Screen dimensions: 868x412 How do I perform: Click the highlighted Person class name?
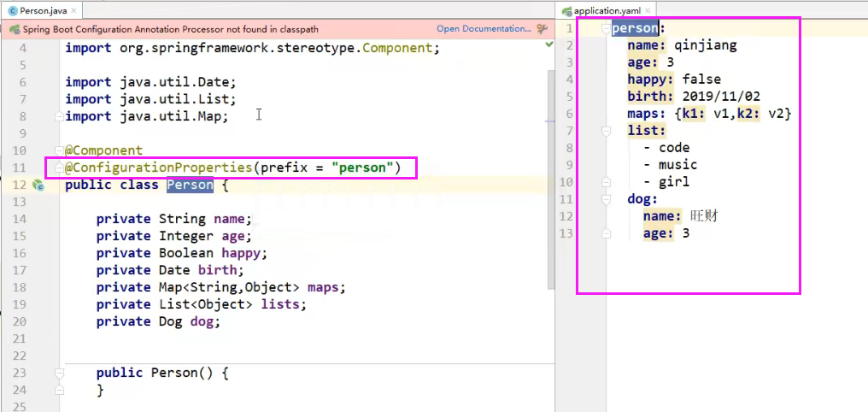pyautogui.click(x=190, y=185)
